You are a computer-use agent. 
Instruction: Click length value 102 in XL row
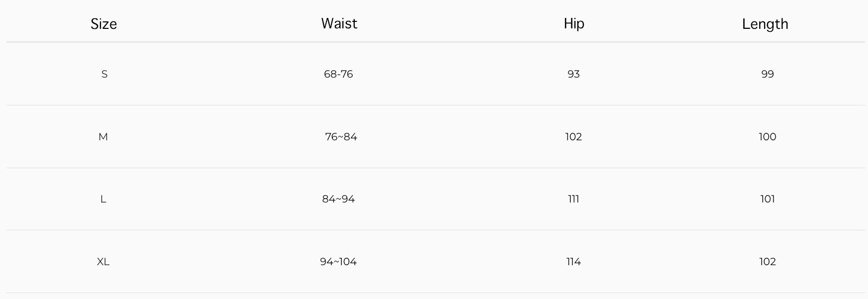(767, 262)
